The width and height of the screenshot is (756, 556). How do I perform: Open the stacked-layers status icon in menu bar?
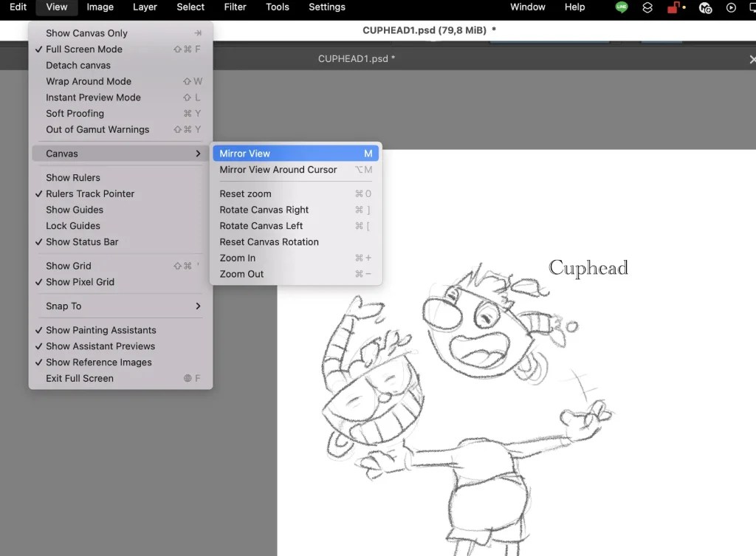pyautogui.click(x=649, y=7)
